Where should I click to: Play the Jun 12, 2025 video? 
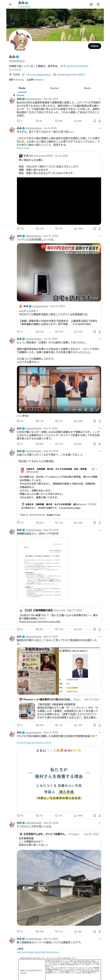[21, 410]
